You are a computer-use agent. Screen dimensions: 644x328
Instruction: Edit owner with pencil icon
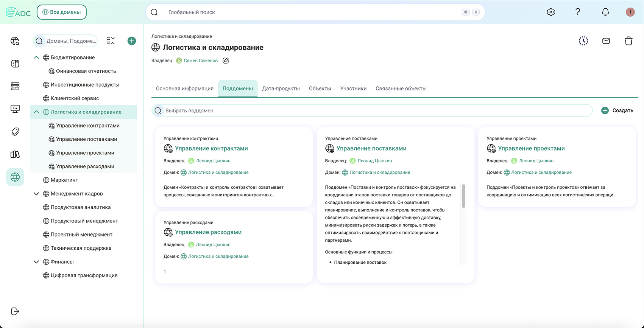tap(226, 61)
